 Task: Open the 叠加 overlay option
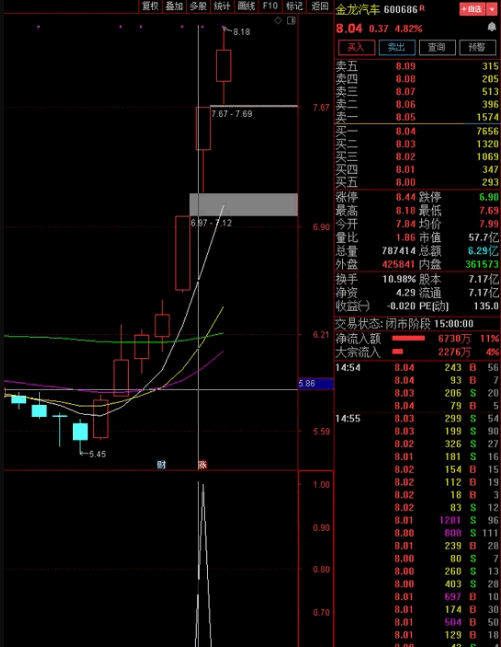pos(174,6)
